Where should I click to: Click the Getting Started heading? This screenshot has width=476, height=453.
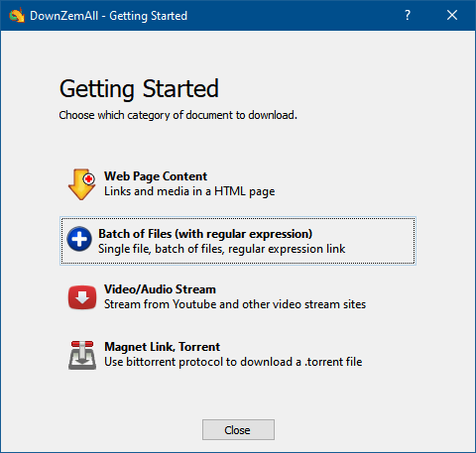tap(139, 88)
